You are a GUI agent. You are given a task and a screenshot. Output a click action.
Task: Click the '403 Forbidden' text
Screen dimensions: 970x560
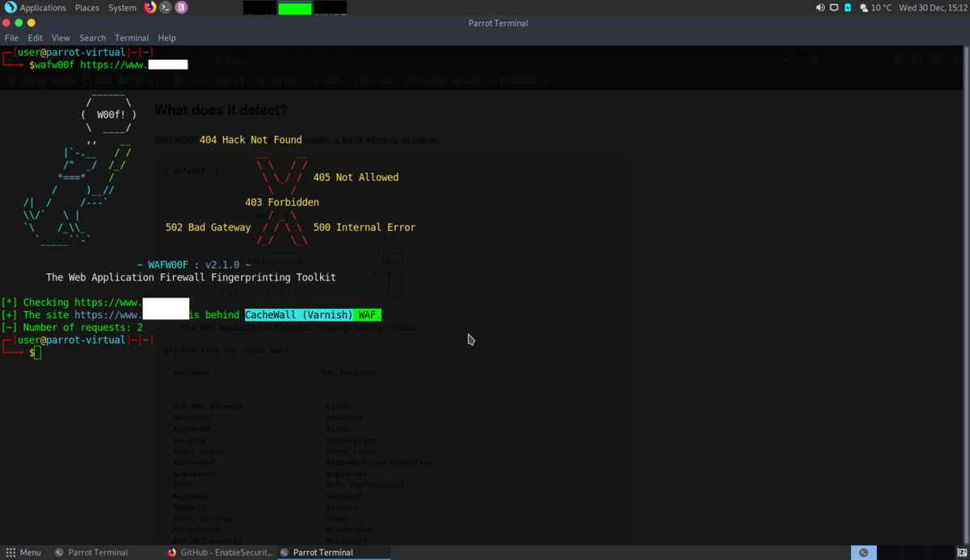(x=282, y=202)
